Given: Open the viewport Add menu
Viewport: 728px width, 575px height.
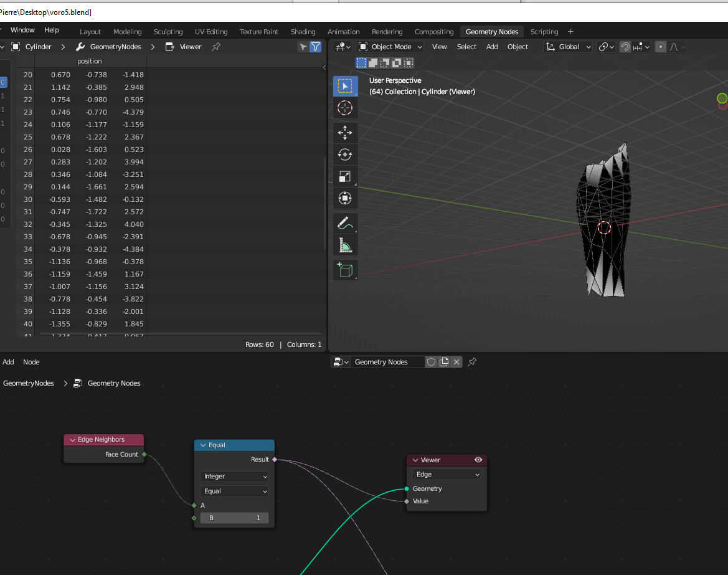Looking at the screenshot, I should click(492, 47).
